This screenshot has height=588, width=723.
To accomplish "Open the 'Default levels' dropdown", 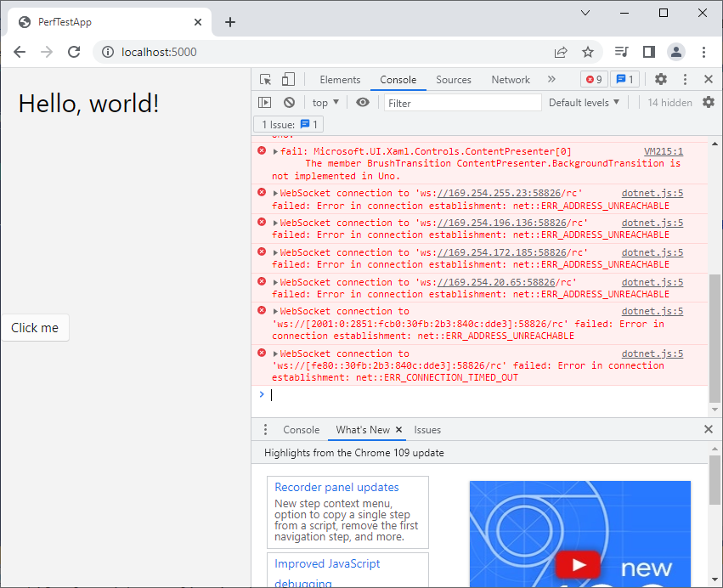I will click(x=585, y=102).
